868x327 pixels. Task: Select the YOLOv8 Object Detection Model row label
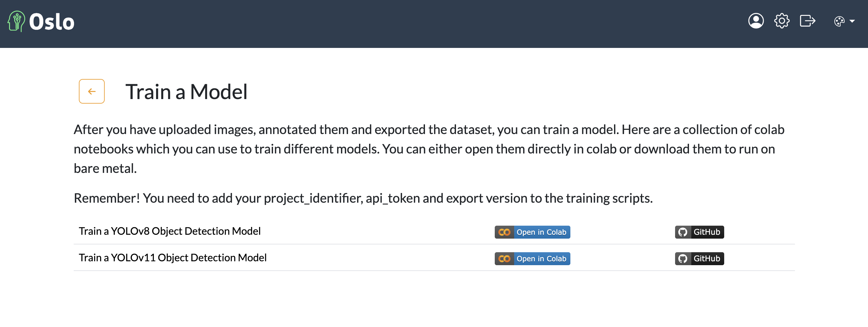(x=169, y=231)
